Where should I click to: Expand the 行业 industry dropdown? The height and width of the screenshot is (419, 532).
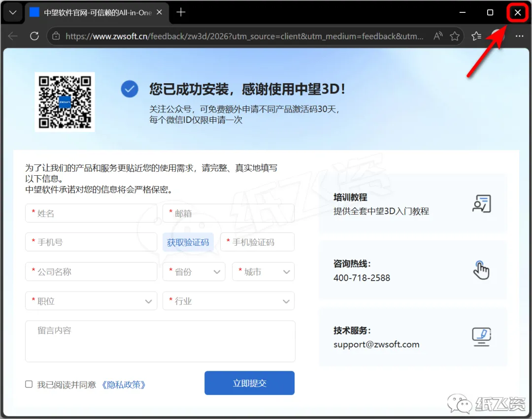point(229,301)
